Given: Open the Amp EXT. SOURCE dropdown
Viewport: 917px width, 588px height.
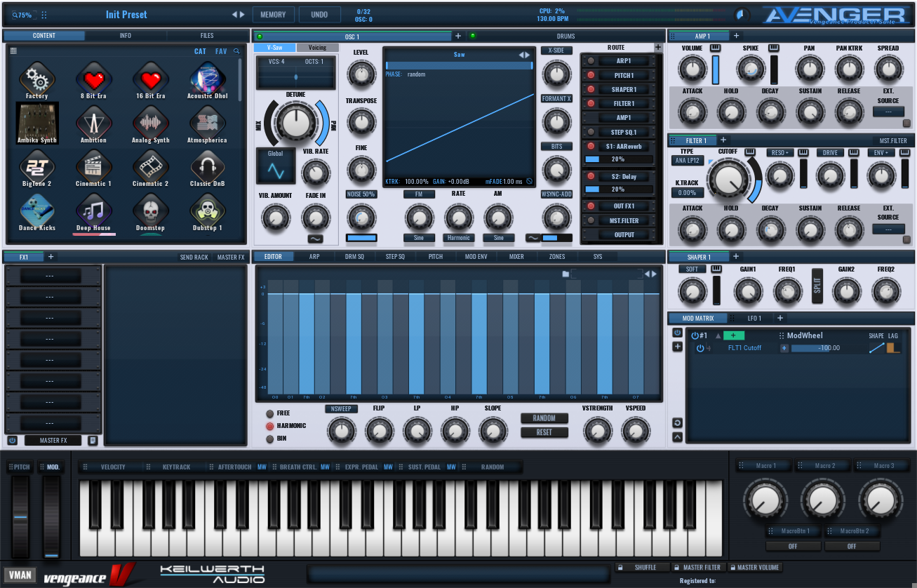Looking at the screenshot, I should (x=888, y=112).
